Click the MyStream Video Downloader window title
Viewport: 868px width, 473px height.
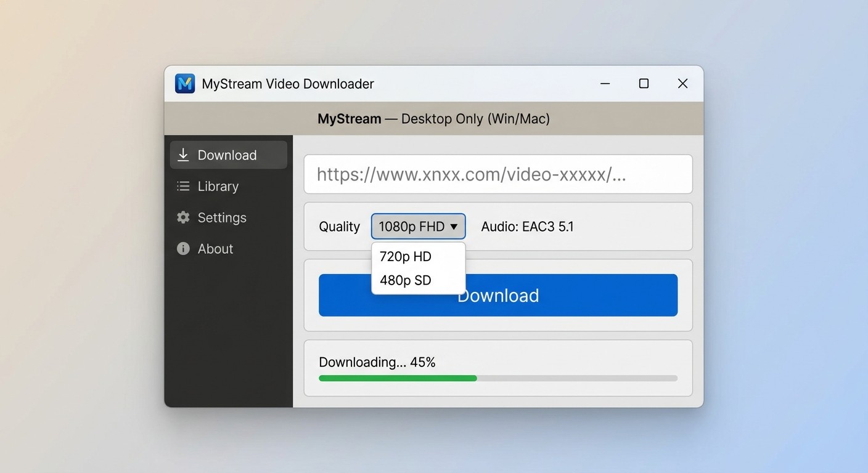(288, 84)
